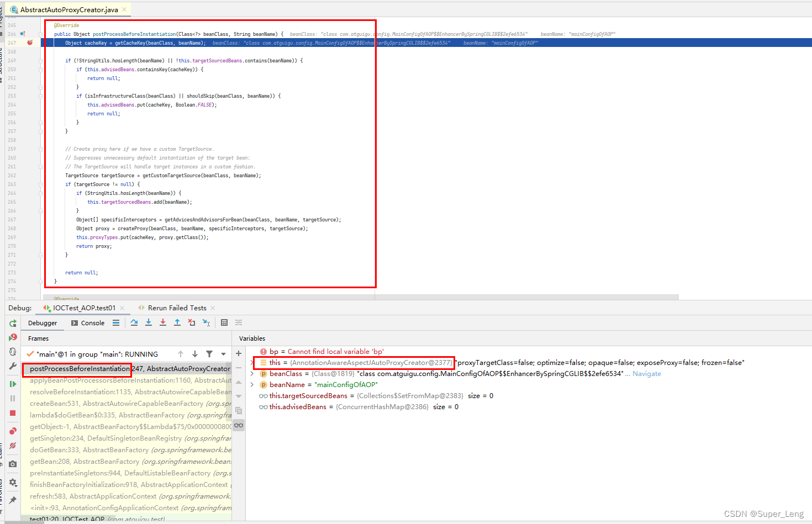
Task: Toggle mute breakpoints
Action: [x=13, y=446]
